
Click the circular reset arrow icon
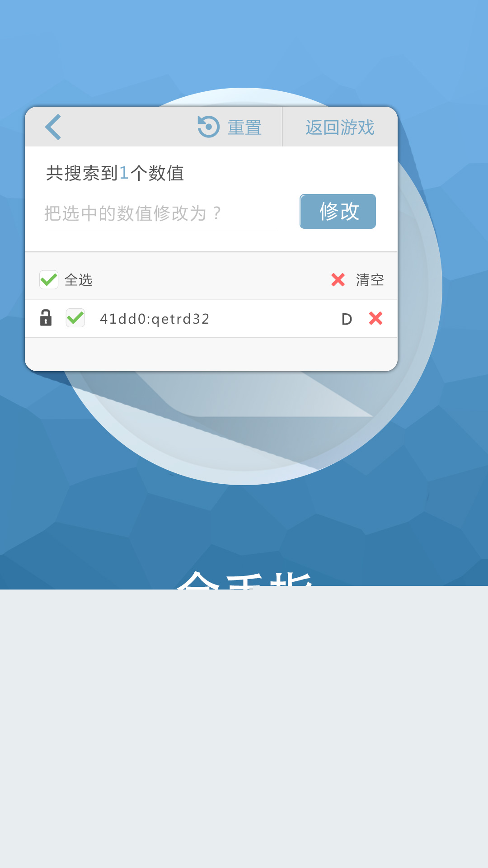tap(208, 127)
